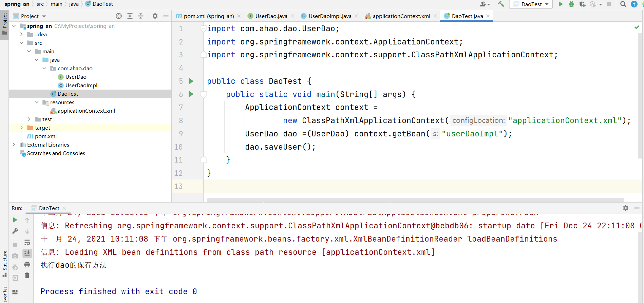644x303 pixels.
Task: Click Select Opened File target icon
Action: [x=119, y=16]
